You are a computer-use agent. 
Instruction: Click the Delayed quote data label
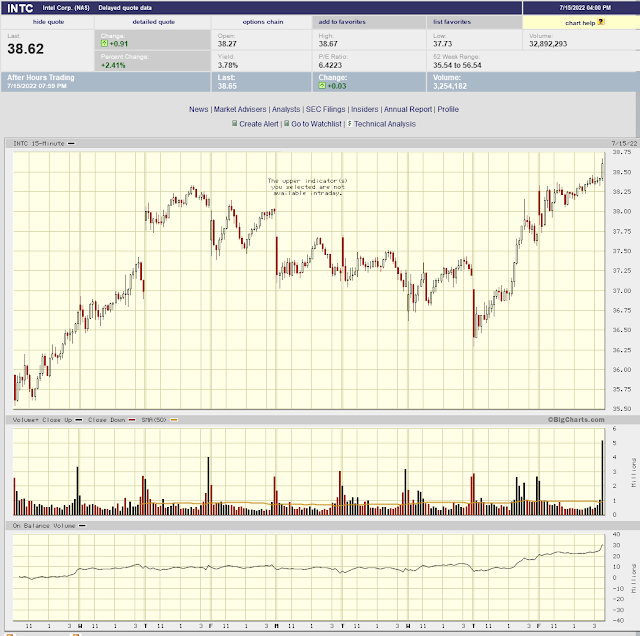click(x=125, y=8)
